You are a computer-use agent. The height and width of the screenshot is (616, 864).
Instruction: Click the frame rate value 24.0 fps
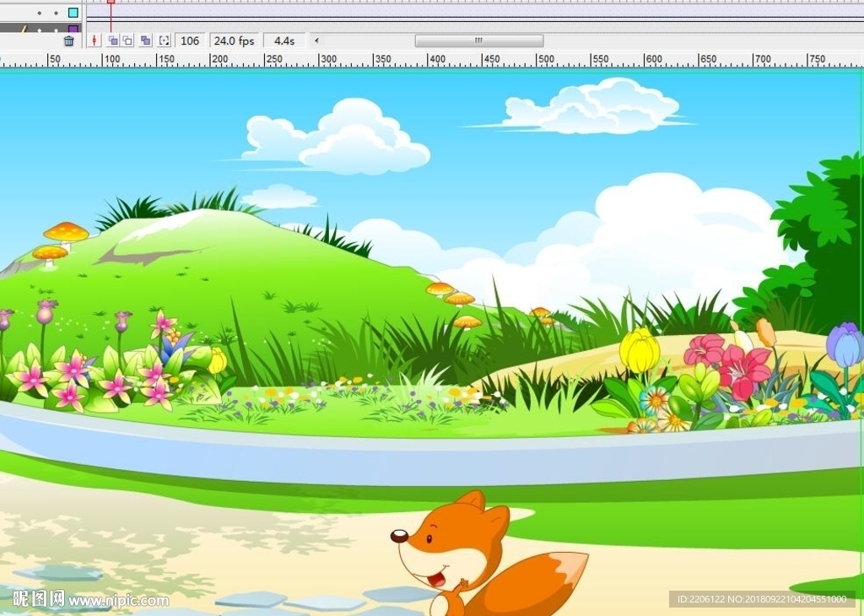coord(235,41)
